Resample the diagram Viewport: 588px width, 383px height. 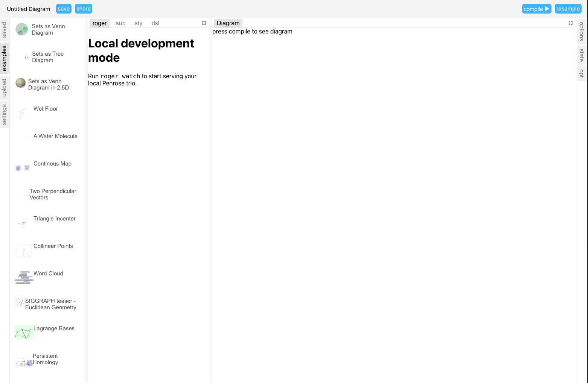coord(568,8)
